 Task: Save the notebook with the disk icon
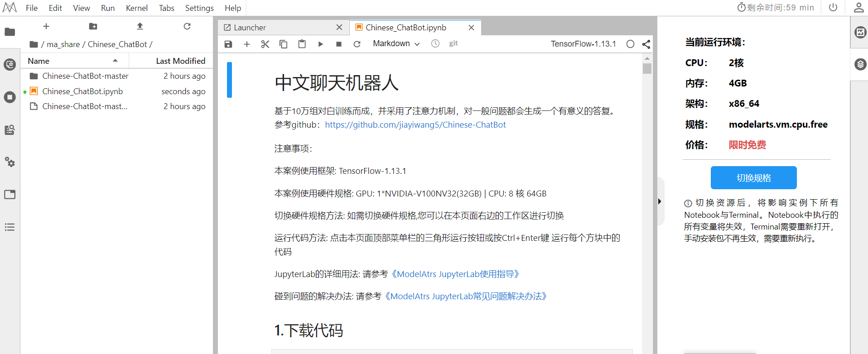click(x=228, y=44)
